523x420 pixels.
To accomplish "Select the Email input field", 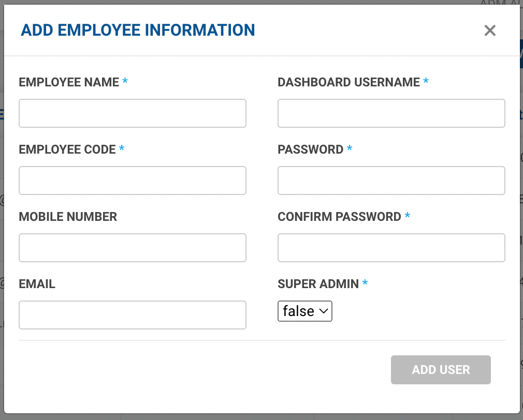I will (133, 315).
